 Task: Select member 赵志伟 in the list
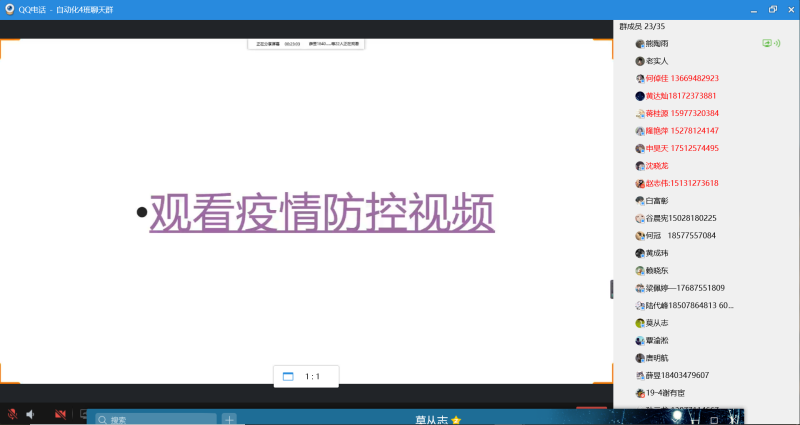(682, 183)
